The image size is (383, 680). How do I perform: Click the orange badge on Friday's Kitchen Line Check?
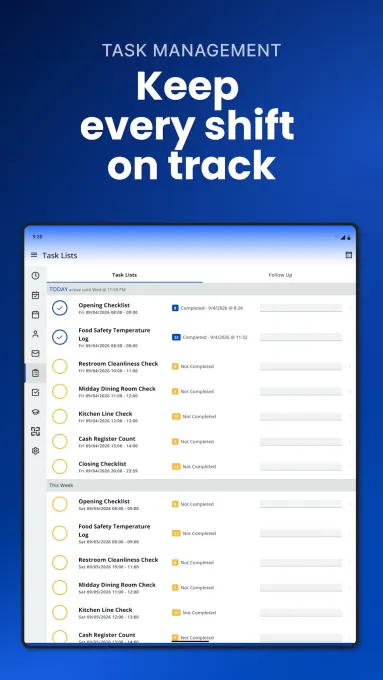pos(176,416)
